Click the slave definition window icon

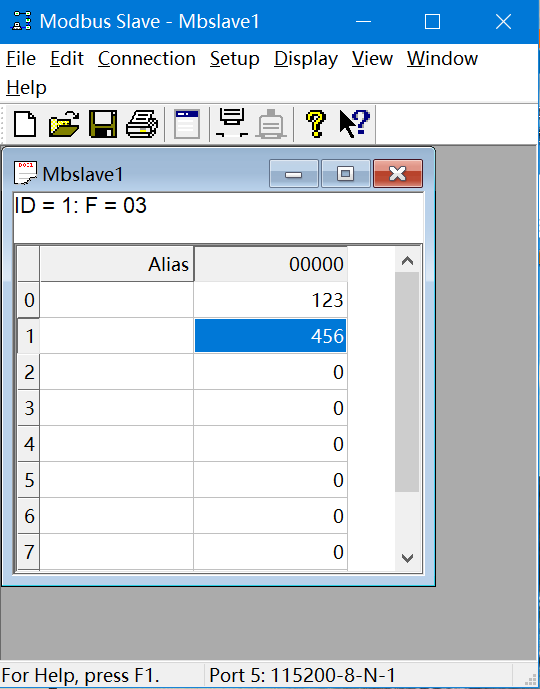[x=187, y=124]
